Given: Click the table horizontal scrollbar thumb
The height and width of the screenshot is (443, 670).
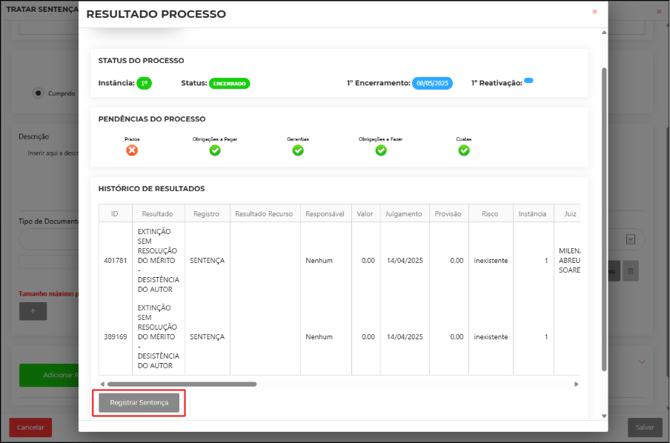Looking at the screenshot, I should pos(180,384).
